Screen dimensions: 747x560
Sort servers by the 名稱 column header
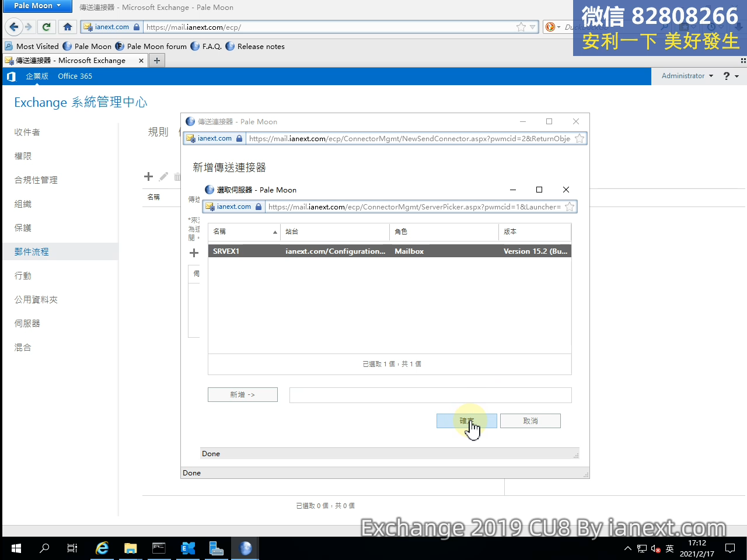(x=244, y=232)
